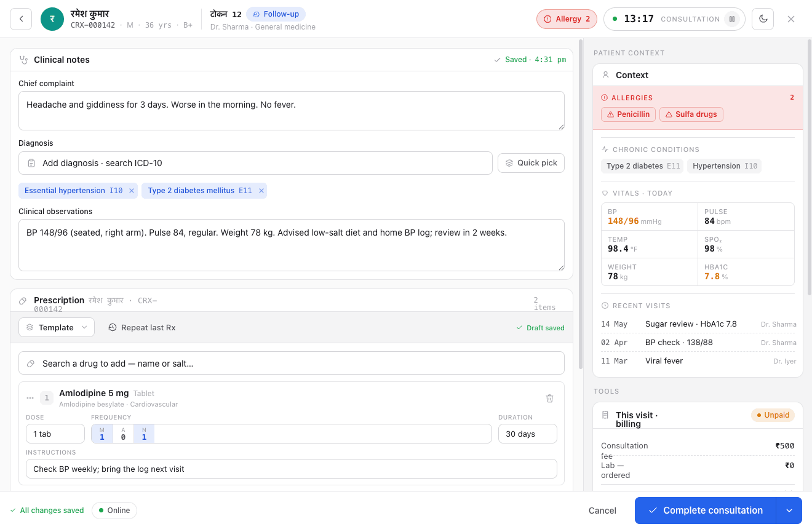Click the Follow-up visit type badge

click(276, 14)
